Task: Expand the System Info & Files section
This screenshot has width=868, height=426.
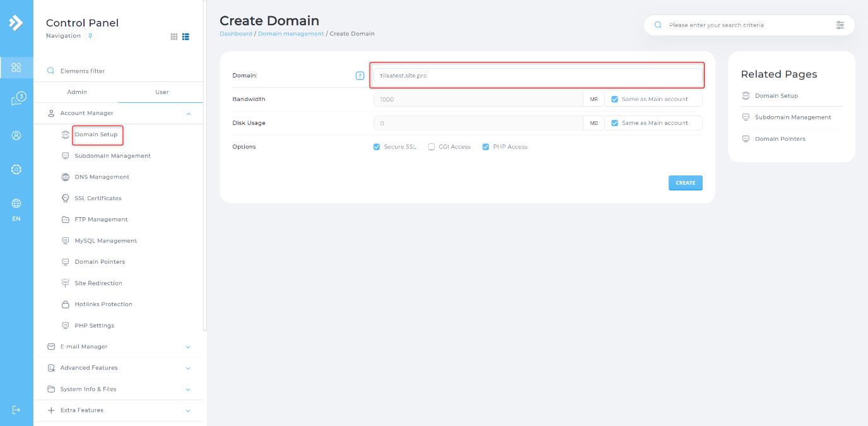Action: (188, 389)
